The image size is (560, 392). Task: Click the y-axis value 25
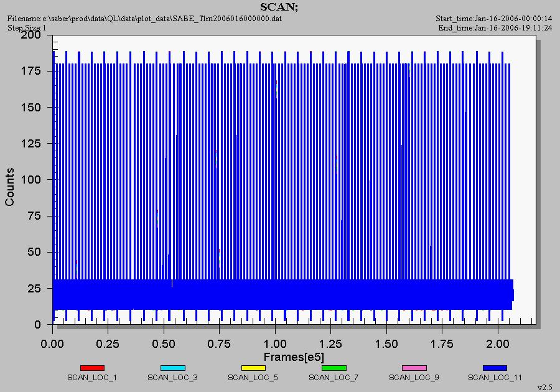tap(34, 289)
